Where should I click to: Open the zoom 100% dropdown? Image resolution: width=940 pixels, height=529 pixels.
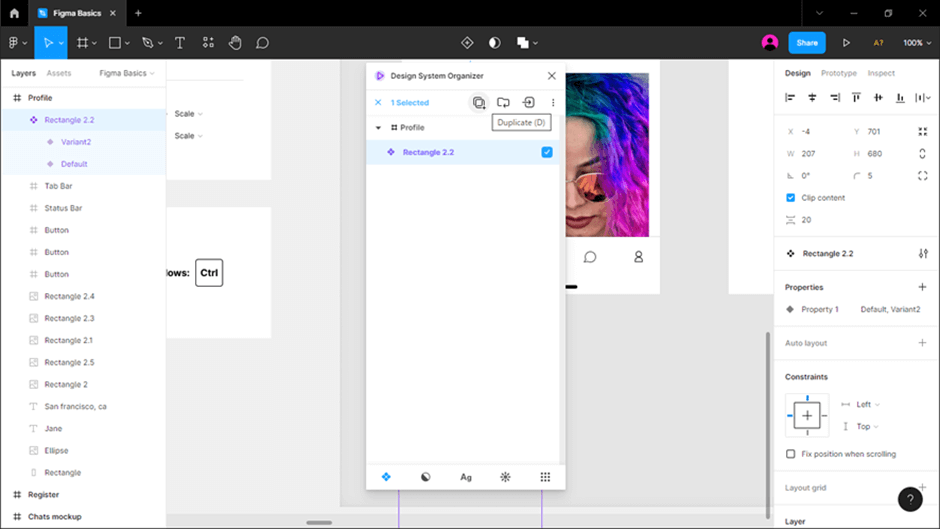click(x=917, y=43)
